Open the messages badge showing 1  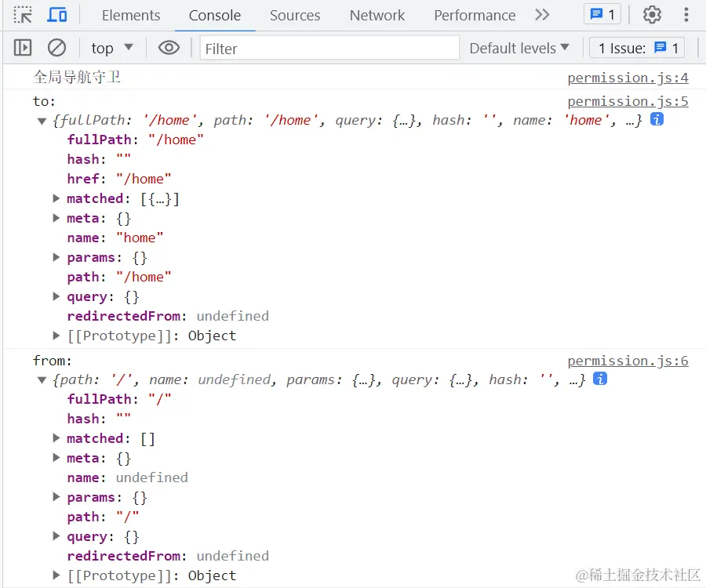(x=602, y=14)
